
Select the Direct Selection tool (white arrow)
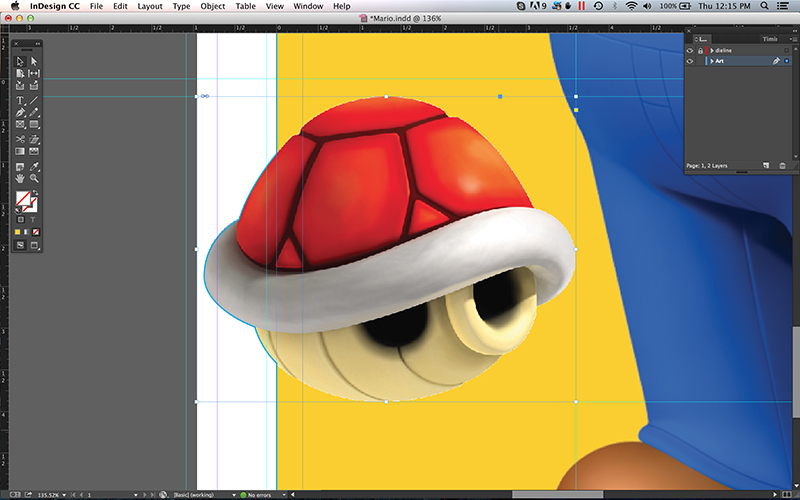[x=34, y=62]
